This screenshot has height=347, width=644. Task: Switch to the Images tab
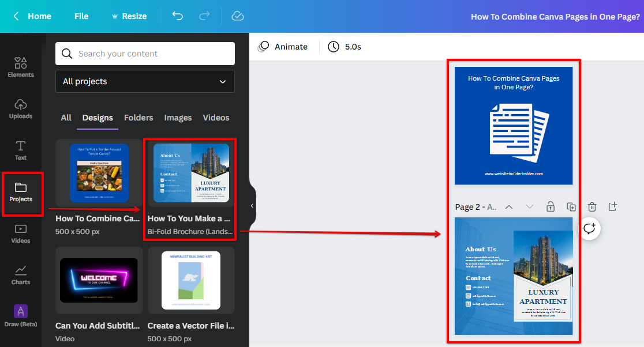(178, 118)
